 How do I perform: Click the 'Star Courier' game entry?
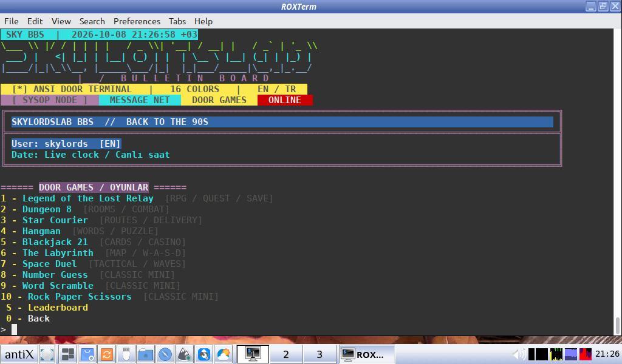click(x=55, y=220)
